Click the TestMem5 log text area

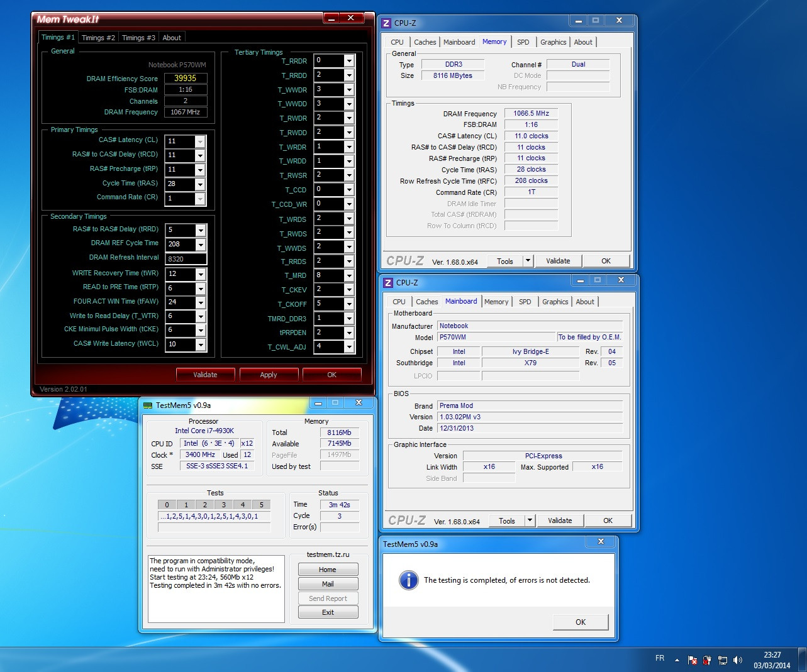pyautogui.click(x=217, y=588)
